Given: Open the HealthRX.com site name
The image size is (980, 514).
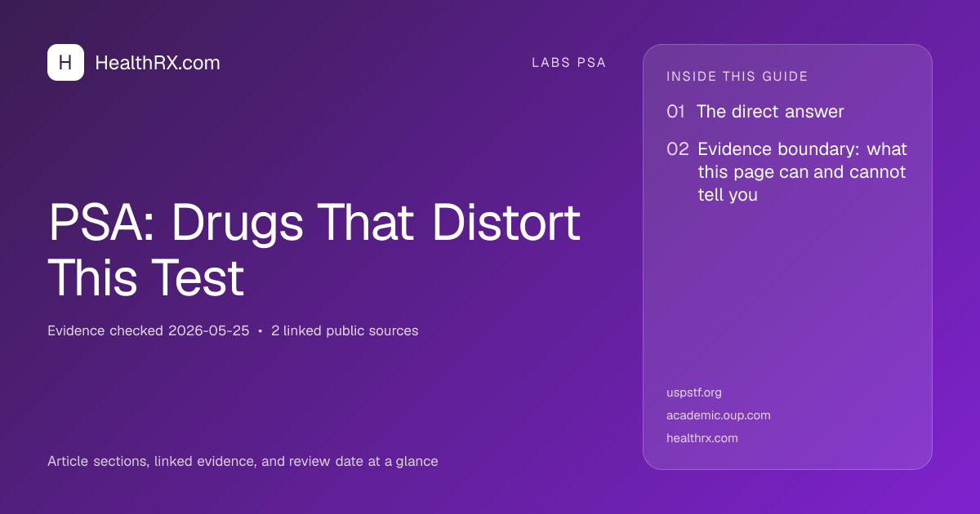Looking at the screenshot, I should [158, 63].
